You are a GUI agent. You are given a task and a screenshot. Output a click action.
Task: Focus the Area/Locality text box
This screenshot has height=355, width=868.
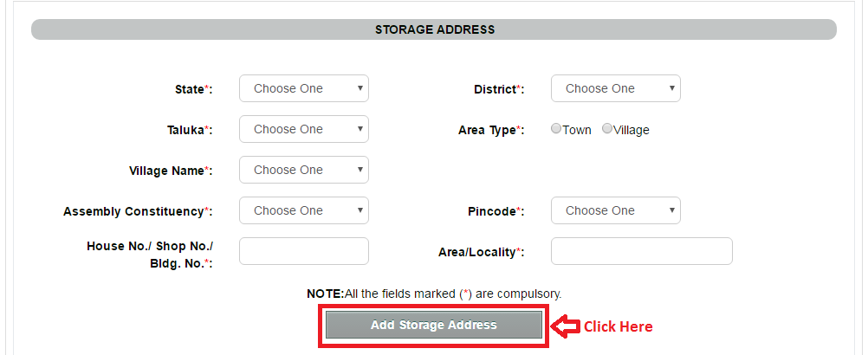(641, 251)
